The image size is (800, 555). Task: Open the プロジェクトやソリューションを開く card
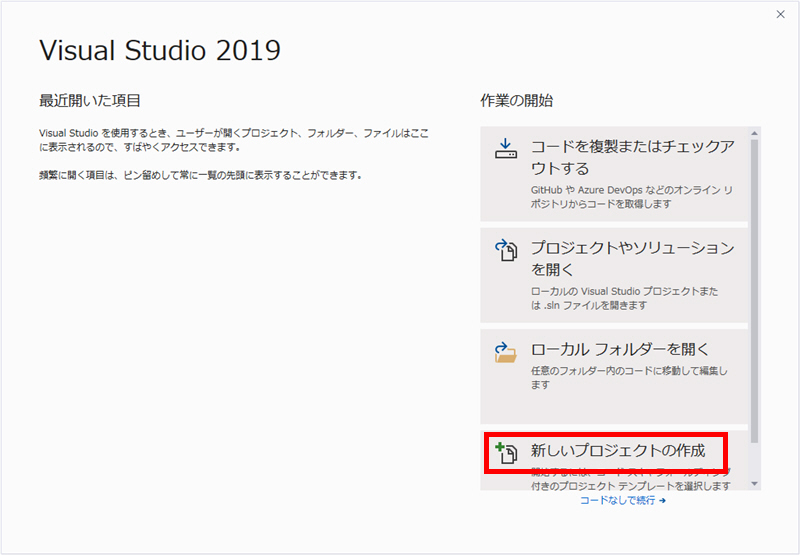click(614, 275)
